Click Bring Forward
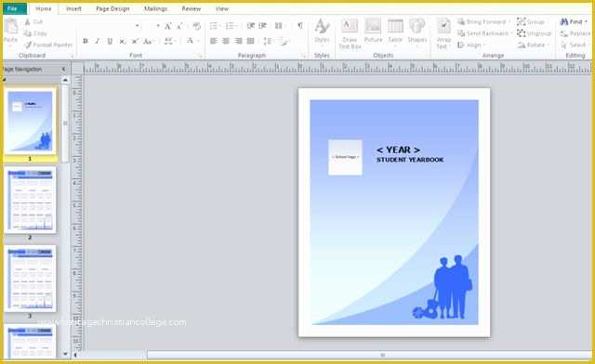595x364 pixels. click(x=482, y=22)
